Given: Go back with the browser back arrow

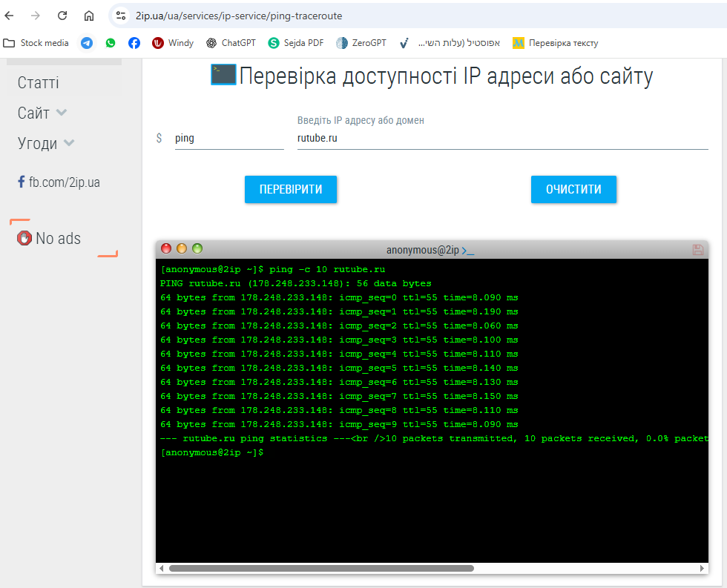Looking at the screenshot, I should coord(9,16).
